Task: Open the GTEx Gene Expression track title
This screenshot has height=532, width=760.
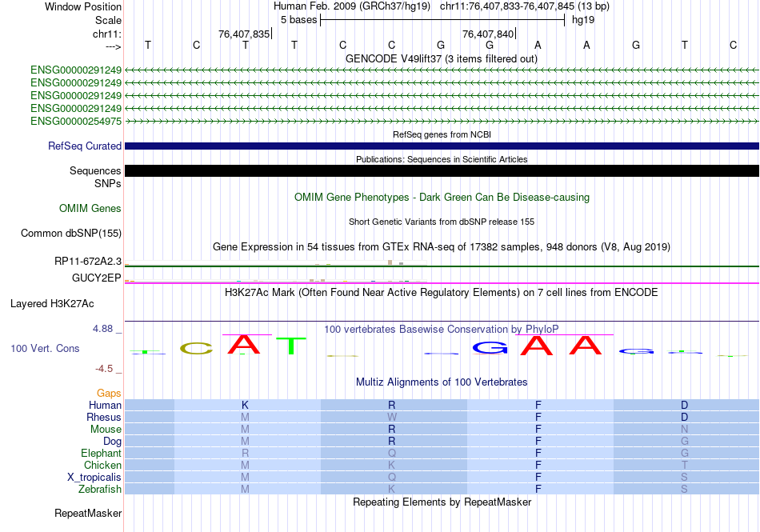Action: tap(442, 246)
